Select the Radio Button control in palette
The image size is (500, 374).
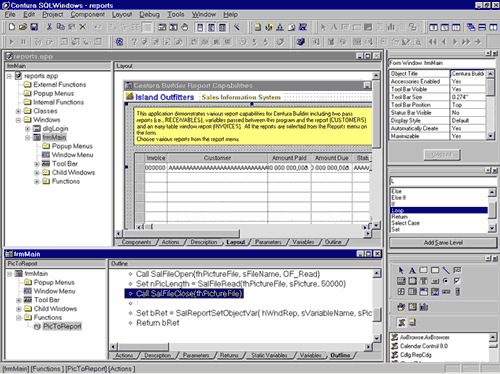point(446,281)
